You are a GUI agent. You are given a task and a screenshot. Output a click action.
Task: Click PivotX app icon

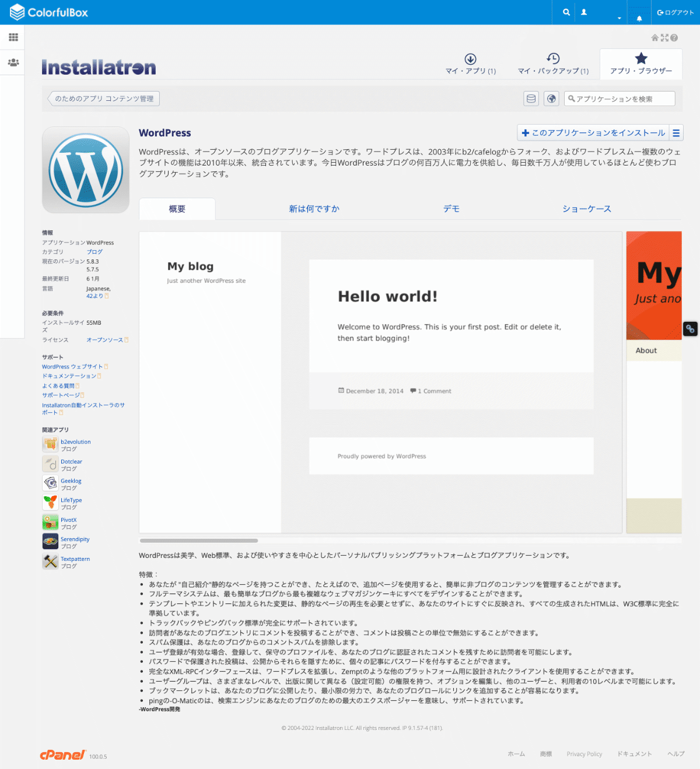(x=50, y=522)
